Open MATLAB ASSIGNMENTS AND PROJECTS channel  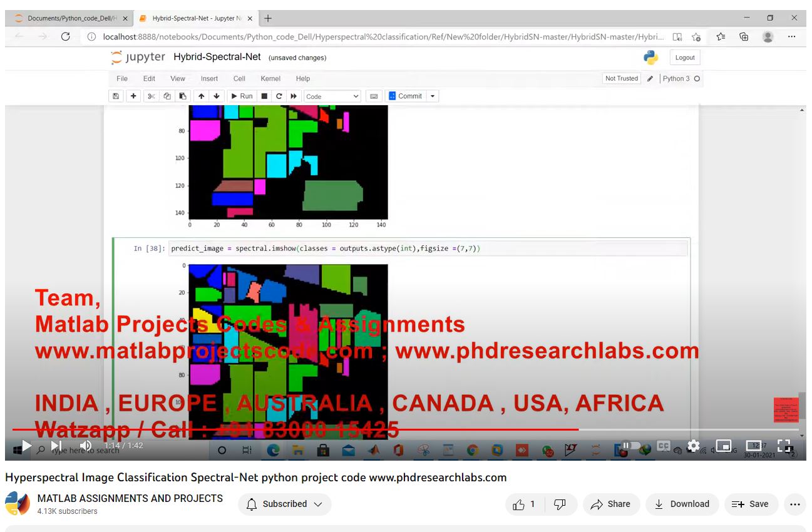130,498
